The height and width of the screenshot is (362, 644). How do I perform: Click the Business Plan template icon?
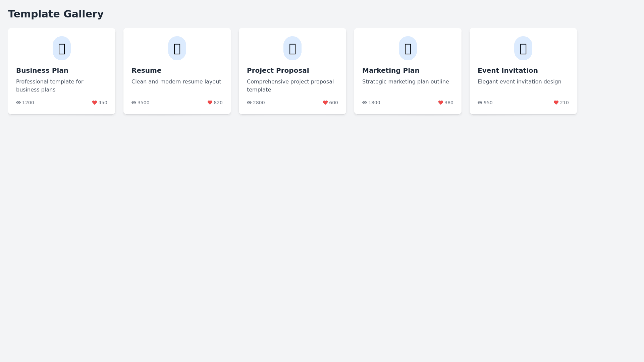tap(62, 48)
